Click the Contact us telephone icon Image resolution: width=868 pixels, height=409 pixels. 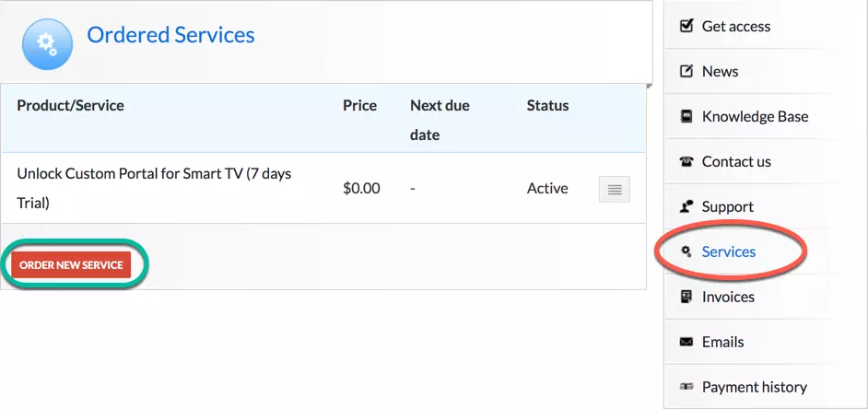point(686,161)
